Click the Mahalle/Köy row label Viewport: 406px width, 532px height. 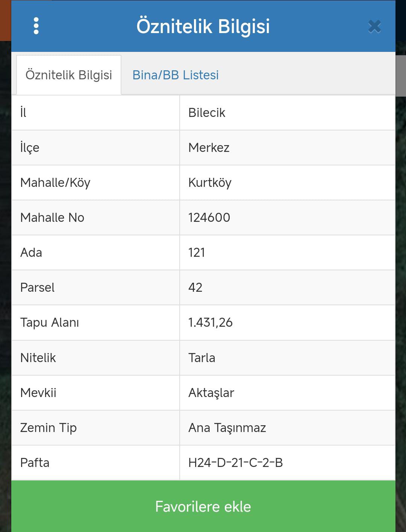pyautogui.click(x=55, y=183)
